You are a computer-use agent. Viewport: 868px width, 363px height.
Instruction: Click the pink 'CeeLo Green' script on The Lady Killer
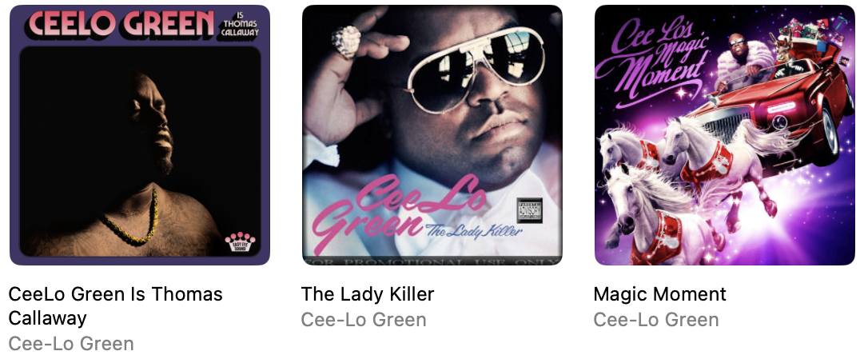[399, 213]
